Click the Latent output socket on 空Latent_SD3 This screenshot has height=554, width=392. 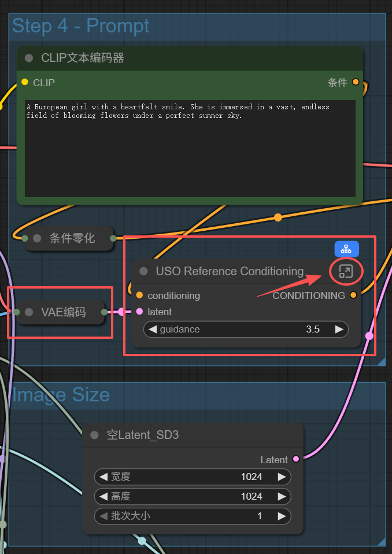[296, 459]
